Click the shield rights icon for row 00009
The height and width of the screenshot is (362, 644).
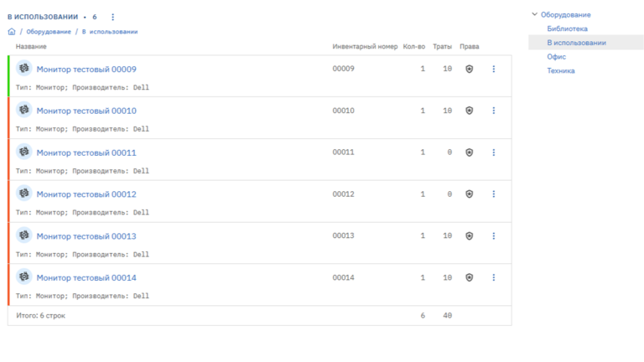[469, 69]
